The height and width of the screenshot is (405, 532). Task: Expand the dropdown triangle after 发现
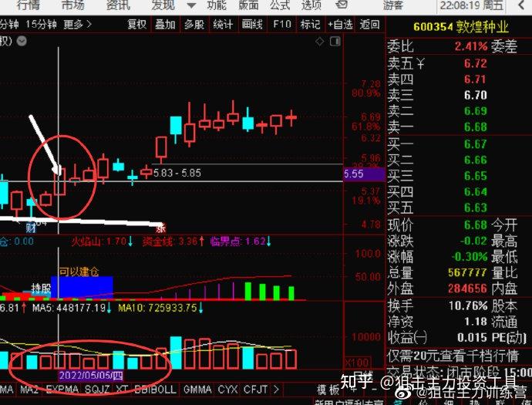pos(191,5)
